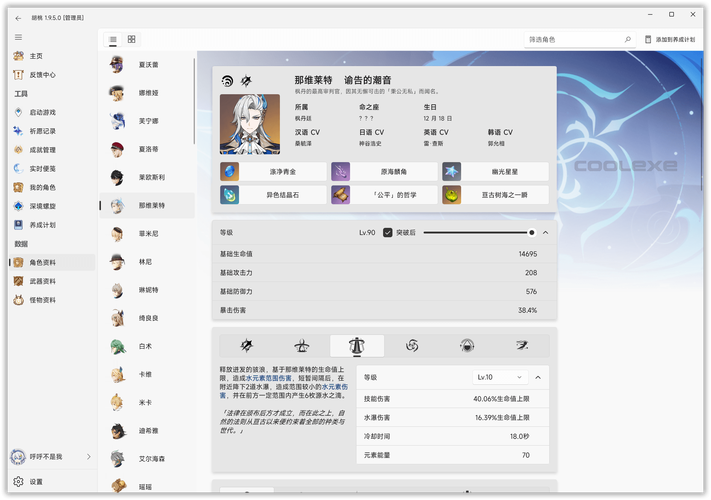Click the level slider handle
Screen dimensions: 711x500
click(x=532, y=233)
